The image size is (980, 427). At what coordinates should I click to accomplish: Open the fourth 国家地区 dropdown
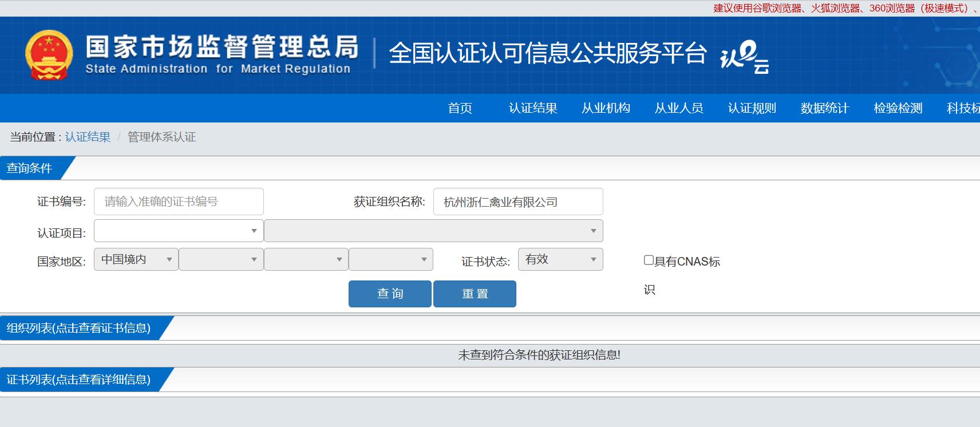[x=391, y=259]
